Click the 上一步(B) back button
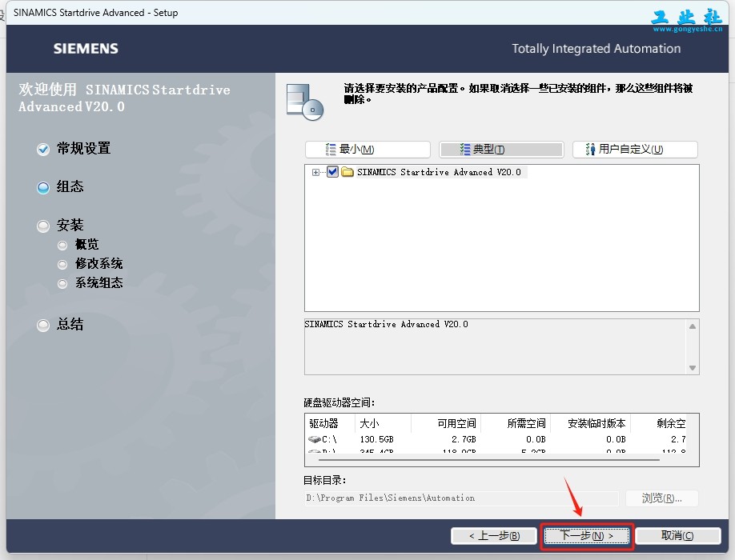This screenshot has width=735, height=560. tap(493, 536)
